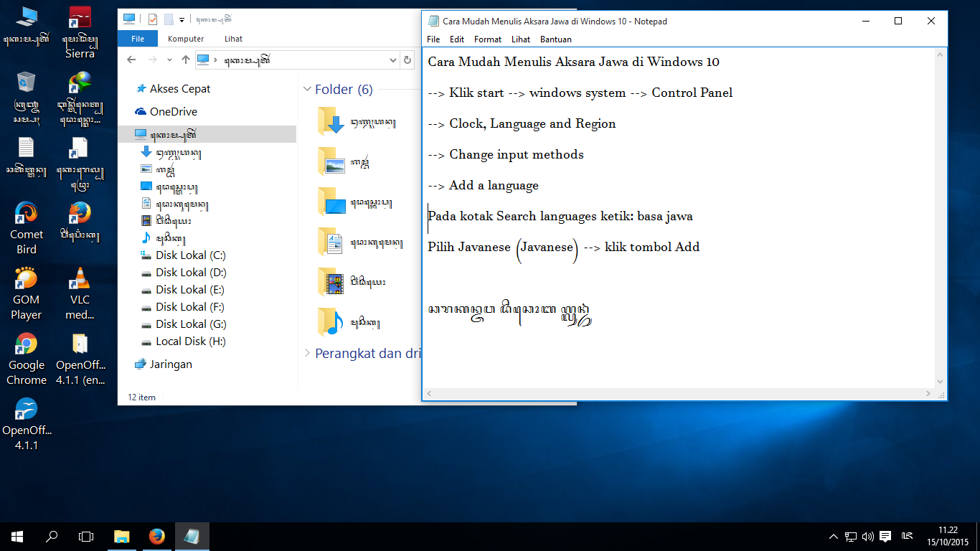Refresh the File Explorer address bar

coord(408,60)
